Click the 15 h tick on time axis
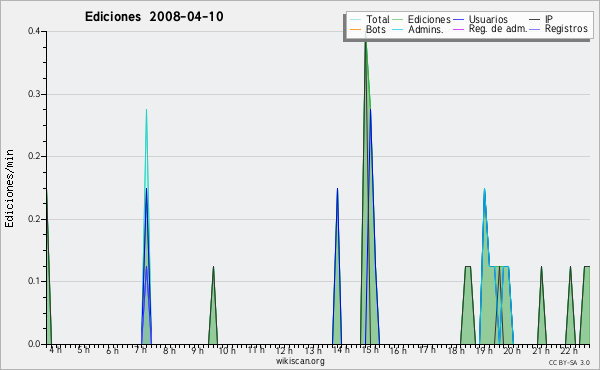Image resolution: width=600 pixels, height=370 pixels. [370, 350]
